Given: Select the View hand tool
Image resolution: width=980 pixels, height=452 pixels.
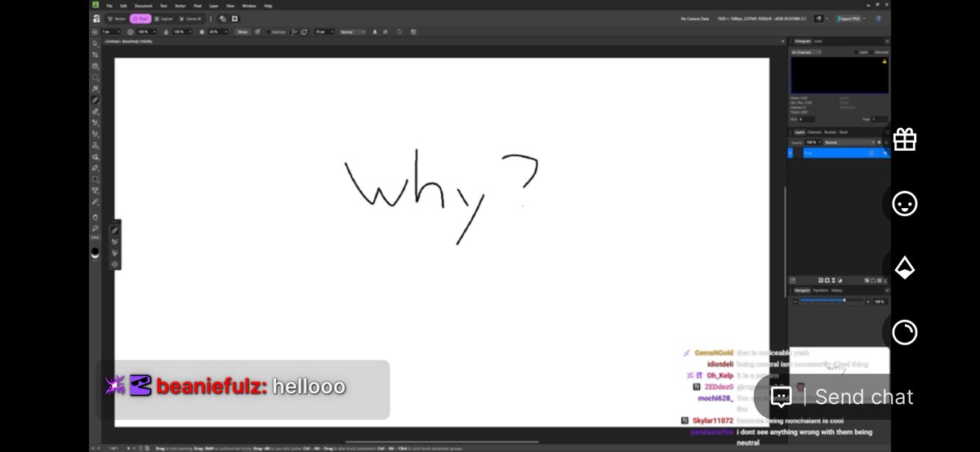Looking at the screenshot, I should click(x=96, y=216).
